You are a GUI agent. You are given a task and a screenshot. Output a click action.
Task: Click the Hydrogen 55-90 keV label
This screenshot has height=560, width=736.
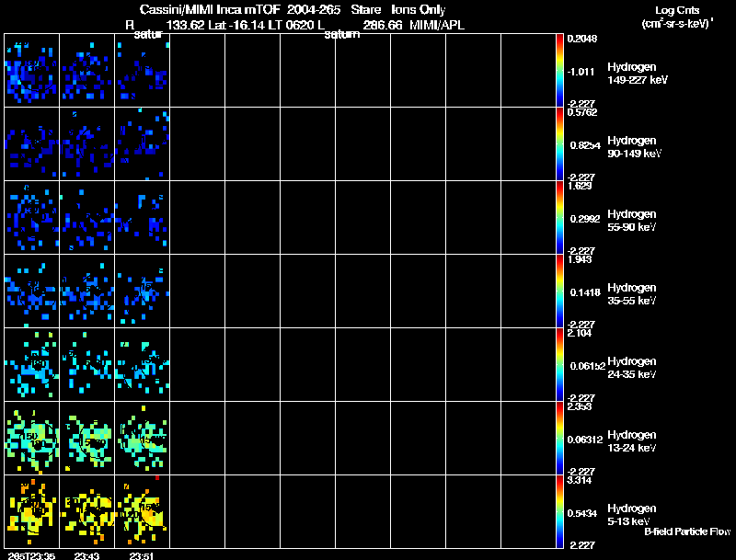click(x=632, y=221)
